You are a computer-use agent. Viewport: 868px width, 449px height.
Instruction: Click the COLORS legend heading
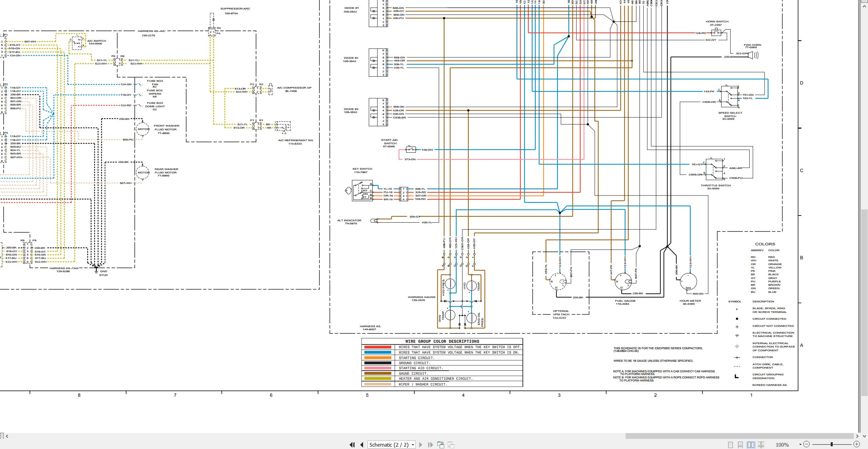pos(765,244)
